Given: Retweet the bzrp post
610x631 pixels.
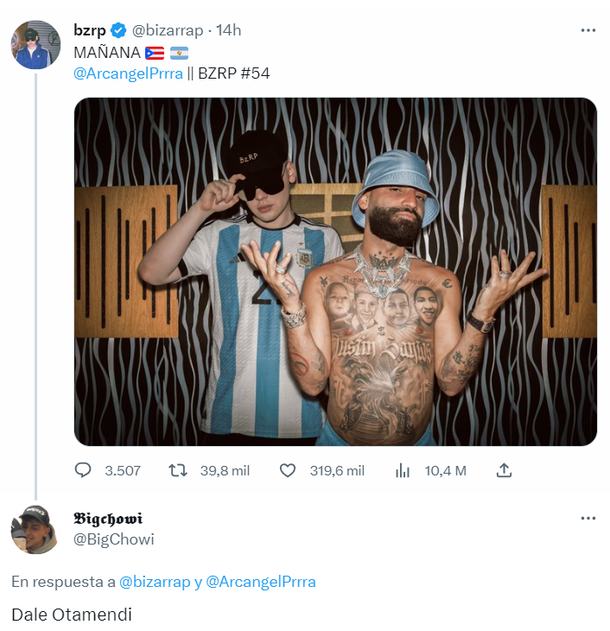Looking at the screenshot, I should click(x=178, y=470).
